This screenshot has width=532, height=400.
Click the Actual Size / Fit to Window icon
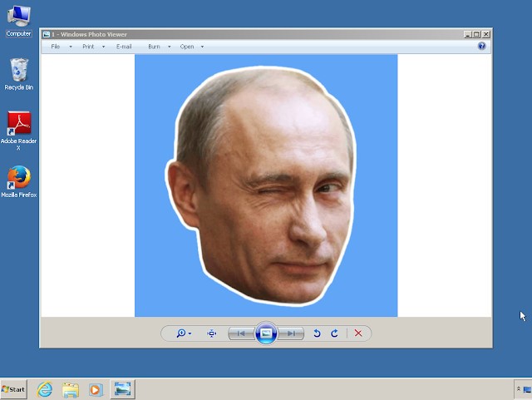click(212, 333)
